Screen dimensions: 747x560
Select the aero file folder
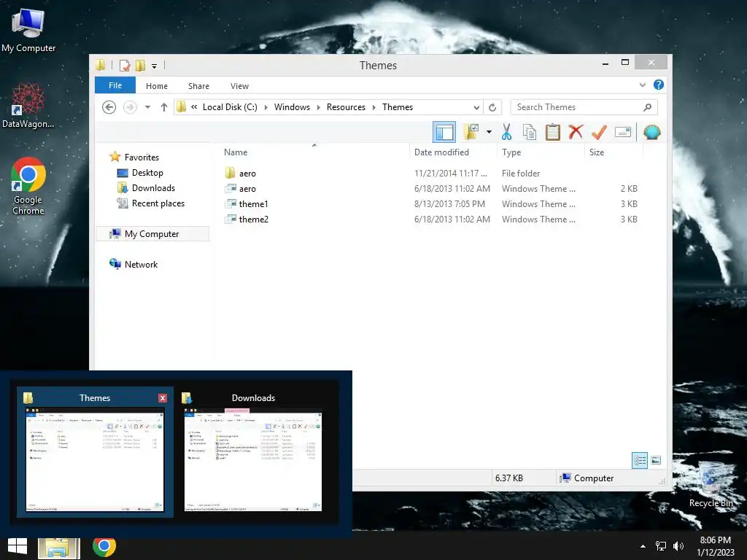click(x=248, y=174)
